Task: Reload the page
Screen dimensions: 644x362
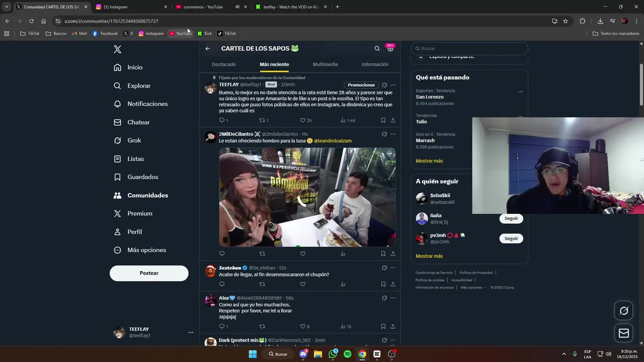Action: 31,21
